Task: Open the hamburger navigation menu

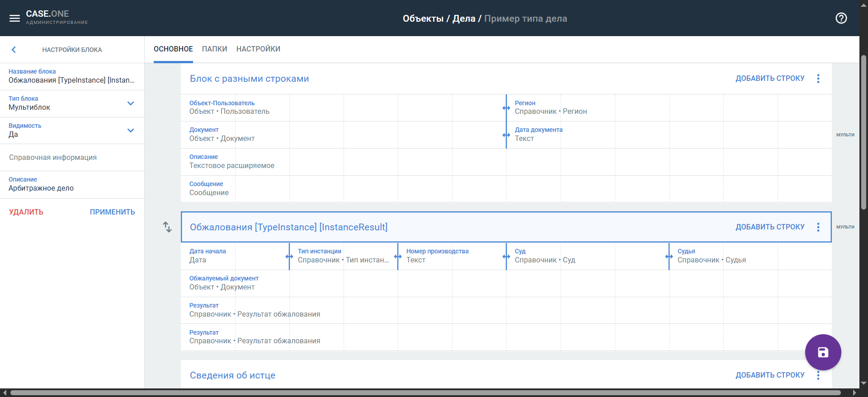Action: pyautogui.click(x=14, y=19)
